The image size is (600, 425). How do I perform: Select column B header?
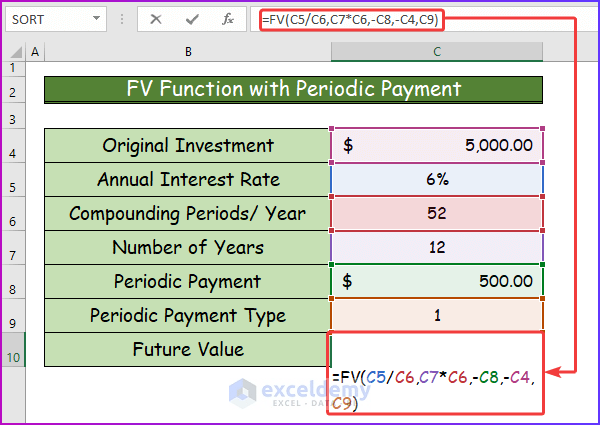[188, 52]
